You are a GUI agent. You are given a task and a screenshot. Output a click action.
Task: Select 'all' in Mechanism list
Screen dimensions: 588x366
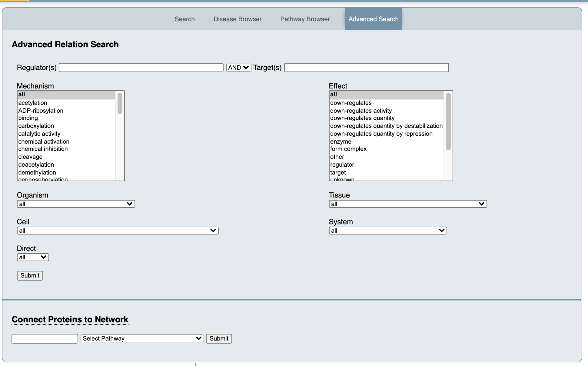(66, 95)
